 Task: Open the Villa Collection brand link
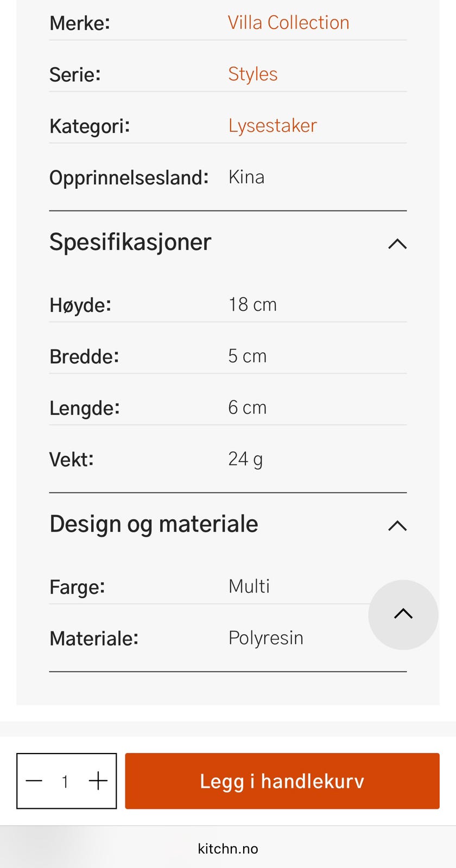pyautogui.click(x=288, y=23)
